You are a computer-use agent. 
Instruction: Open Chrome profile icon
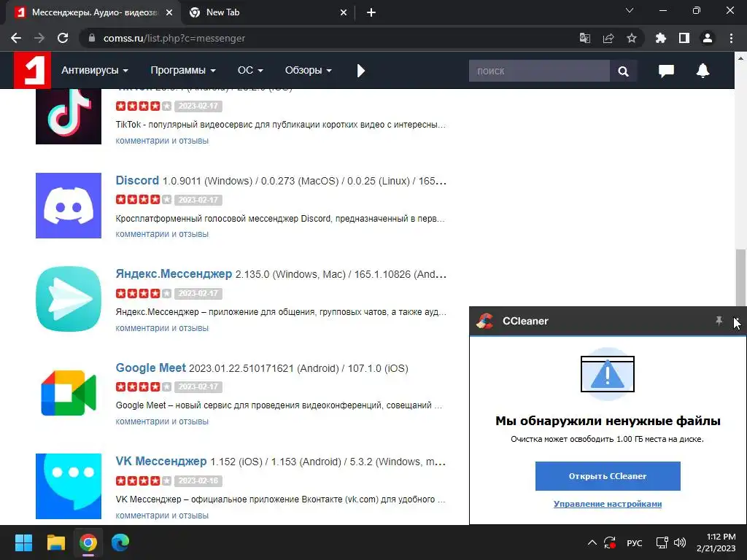pyautogui.click(x=708, y=38)
